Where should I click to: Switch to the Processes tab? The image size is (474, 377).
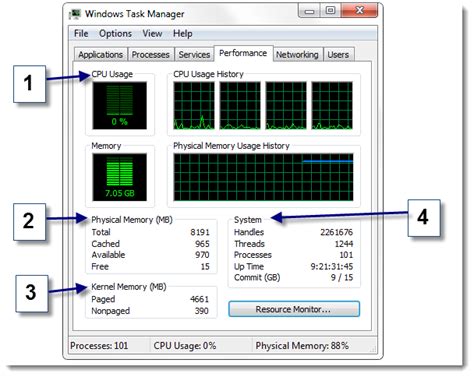[x=150, y=55]
